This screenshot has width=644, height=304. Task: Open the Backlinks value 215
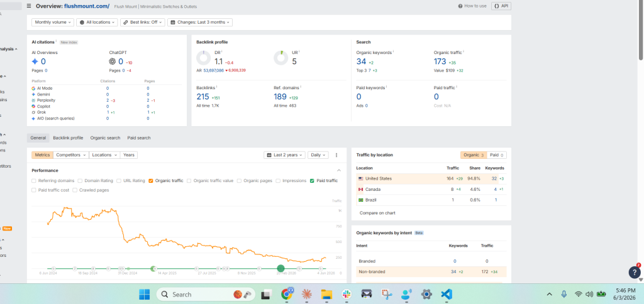coord(203,97)
